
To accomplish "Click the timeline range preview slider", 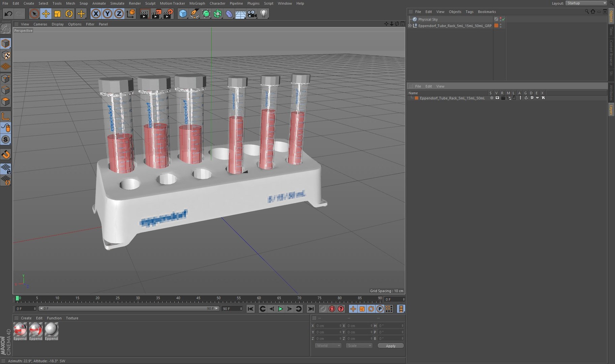I will pyautogui.click(x=129, y=309).
